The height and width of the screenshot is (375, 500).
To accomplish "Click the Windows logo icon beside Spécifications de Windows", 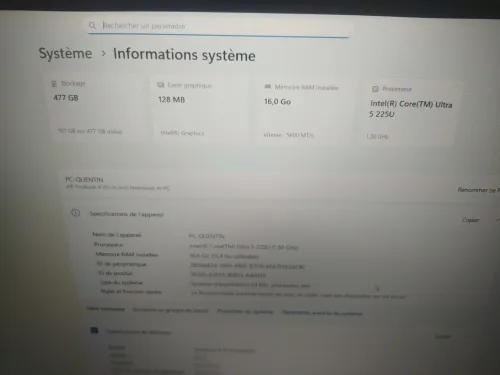I will click(x=94, y=330).
